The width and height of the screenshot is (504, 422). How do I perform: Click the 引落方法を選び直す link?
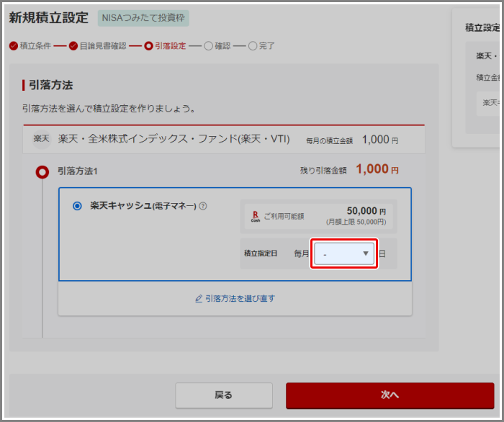point(240,299)
